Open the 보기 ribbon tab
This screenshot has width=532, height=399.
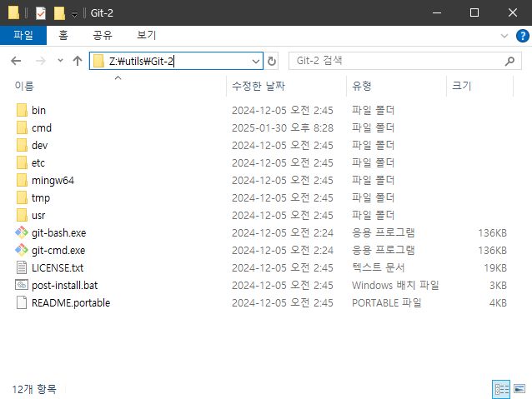tap(146, 35)
